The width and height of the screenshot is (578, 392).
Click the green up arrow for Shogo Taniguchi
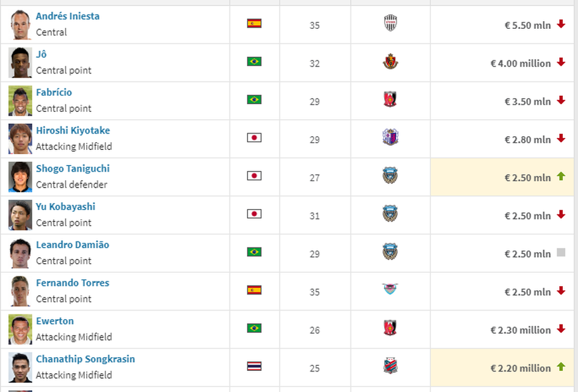561,176
